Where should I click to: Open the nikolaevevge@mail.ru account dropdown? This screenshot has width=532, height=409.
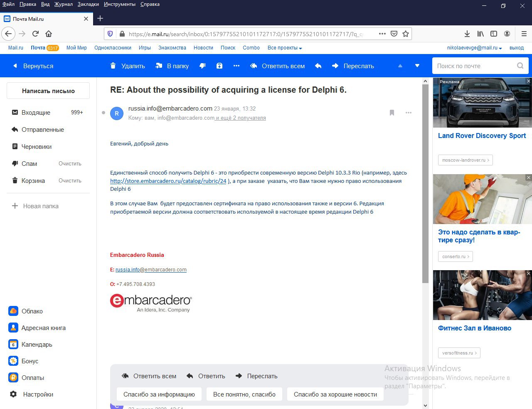click(475, 48)
